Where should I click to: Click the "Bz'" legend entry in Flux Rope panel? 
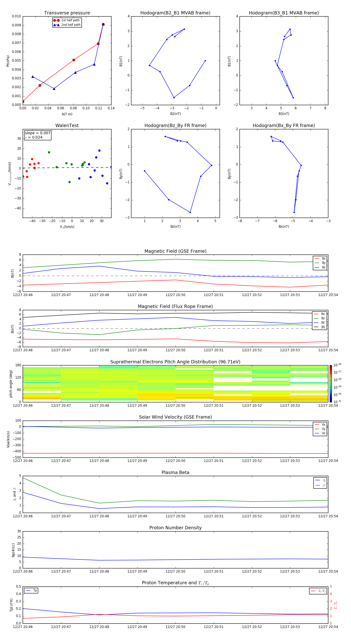pos(320,323)
